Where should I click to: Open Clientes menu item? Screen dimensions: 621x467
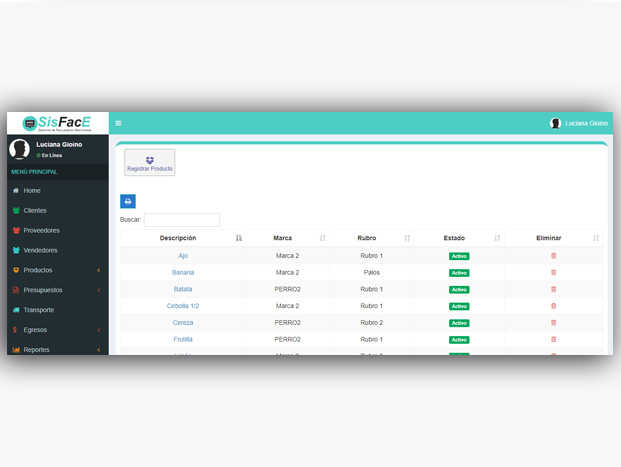click(57, 210)
